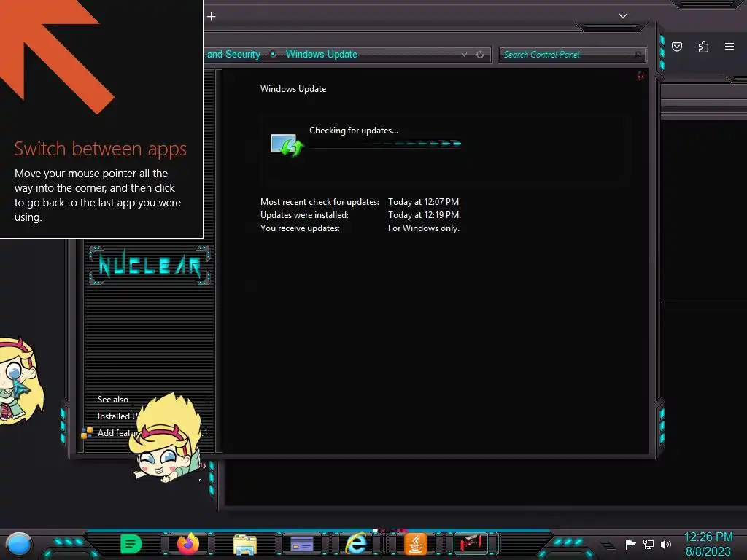Click the Search Control Panel field

[x=572, y=55]
